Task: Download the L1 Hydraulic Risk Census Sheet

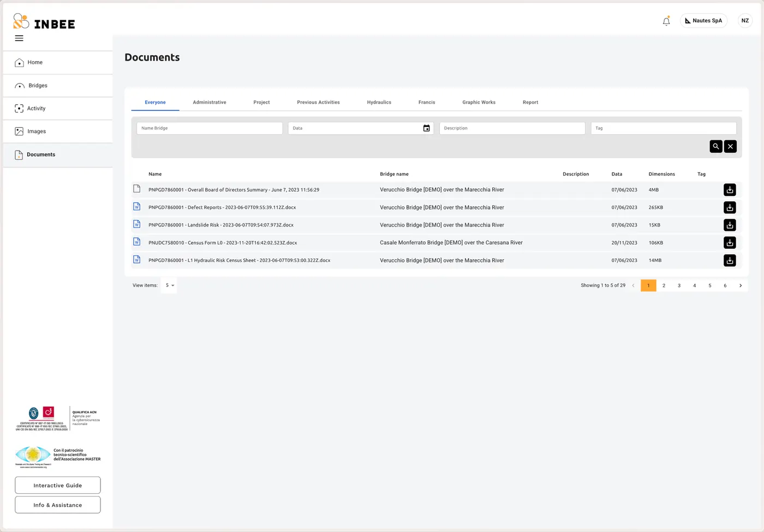Action: [730, 260]
